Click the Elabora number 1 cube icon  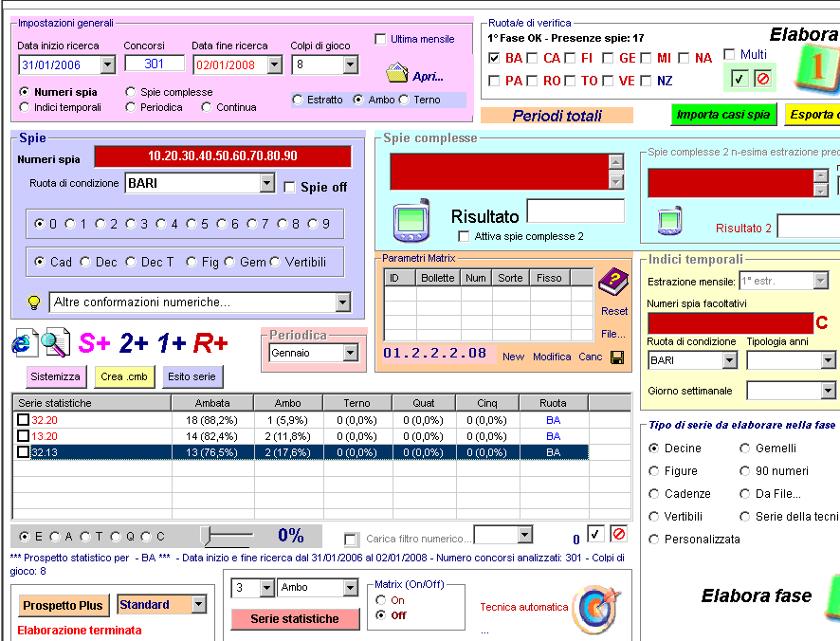(817, 68)
